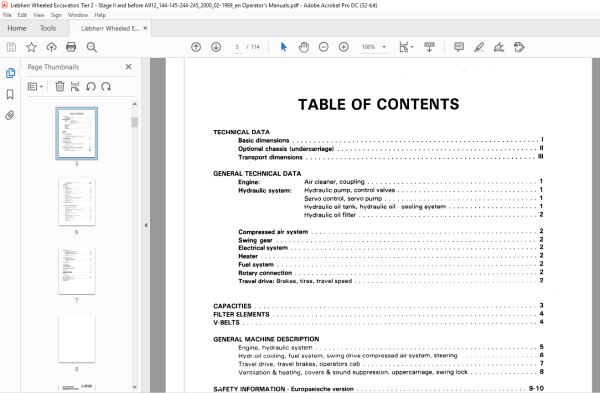Go to previous page arrow
600x393 pixels.
click(x=196, y=47)
